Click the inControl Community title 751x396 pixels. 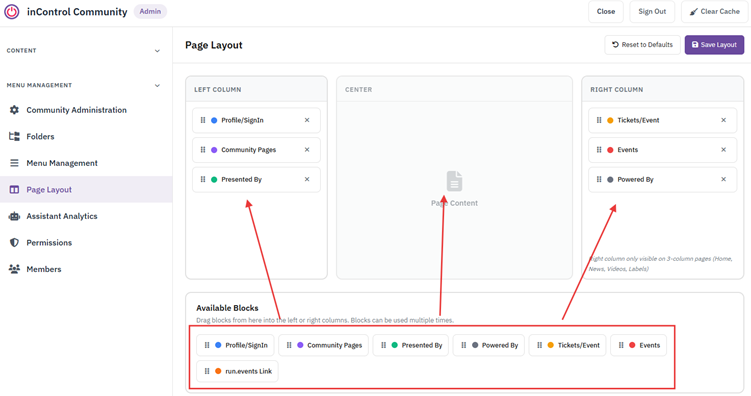pos(77,12)
